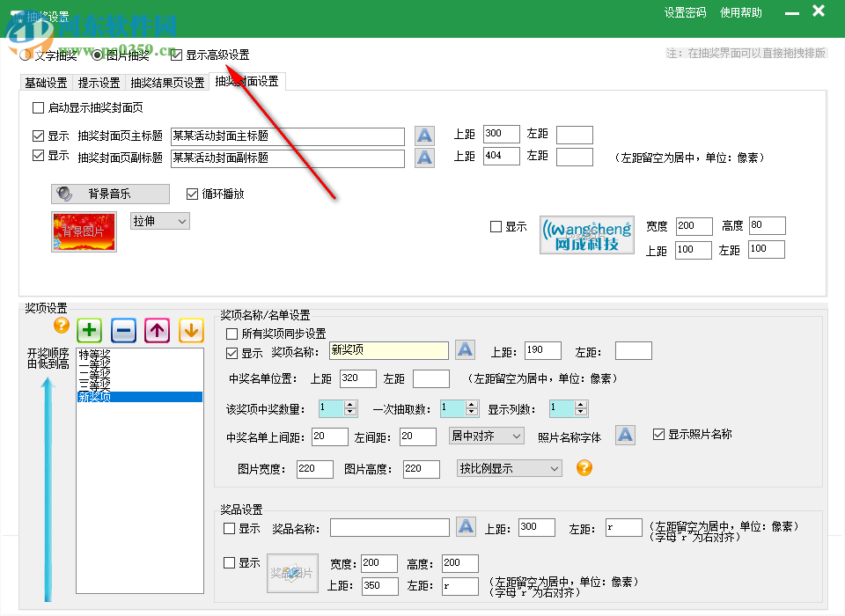Image resolution: width=845 pixels, height=616 pixels.
Task: Select the 文字抽奖 radio button
Action: click(24, 54)
